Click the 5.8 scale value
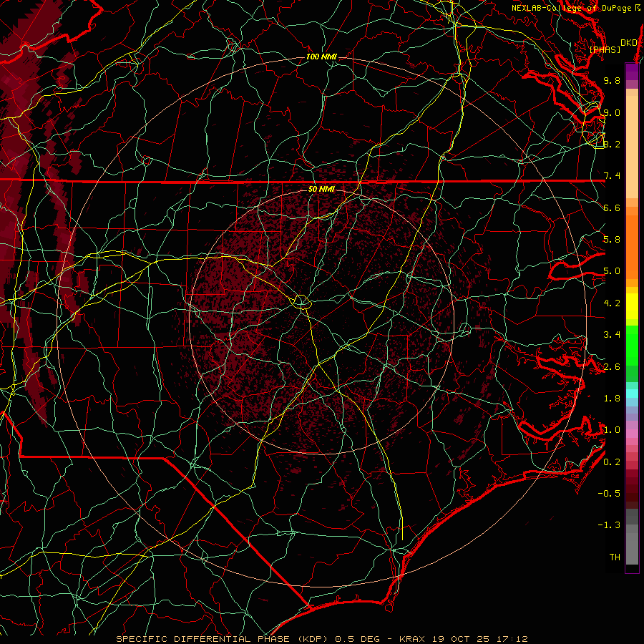The width and height of the screenshot is (644, 644). (x=612, y=240)
